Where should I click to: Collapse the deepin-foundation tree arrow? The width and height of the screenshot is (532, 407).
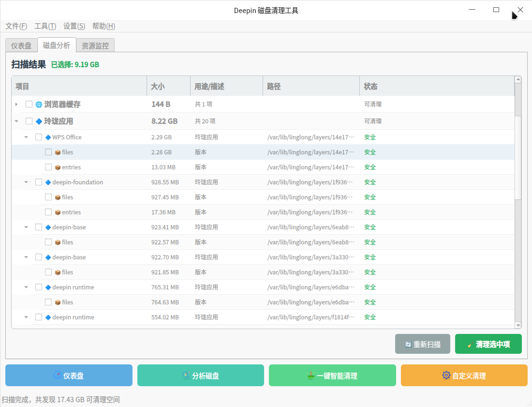coord(26,182)
